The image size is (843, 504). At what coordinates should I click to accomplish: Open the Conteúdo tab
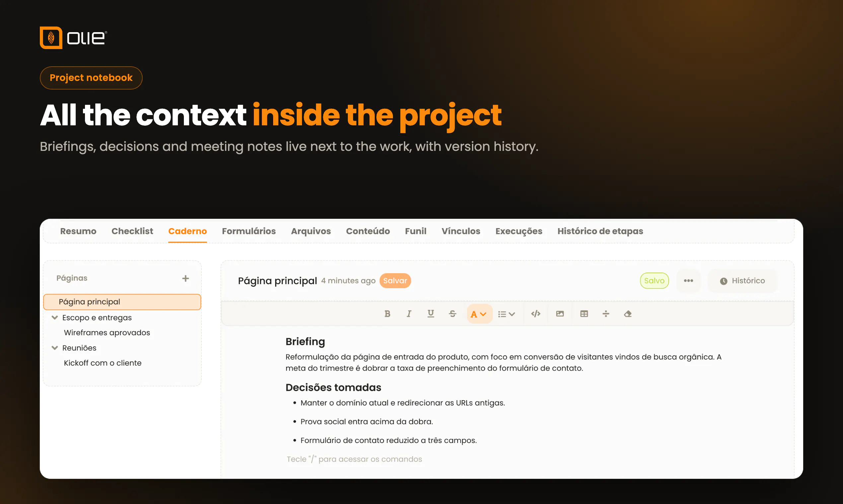pos(368,231)
